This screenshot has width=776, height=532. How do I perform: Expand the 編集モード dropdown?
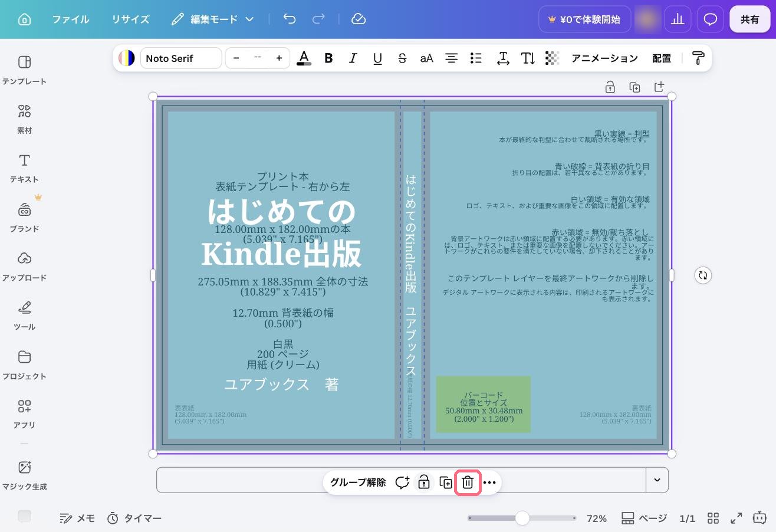[212, 19]
